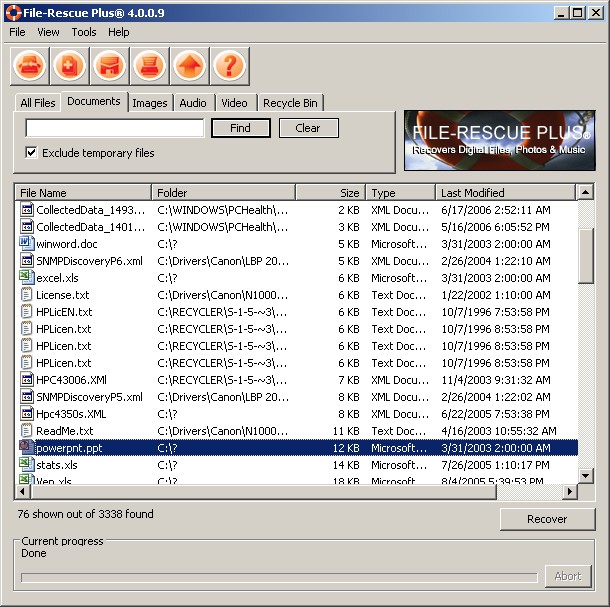Click the vertical scrollbar up arrow

click(585, 192)
